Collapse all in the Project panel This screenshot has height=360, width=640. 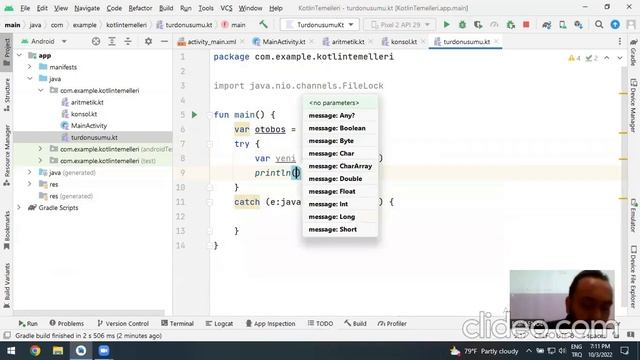click(x=128, y=41)
